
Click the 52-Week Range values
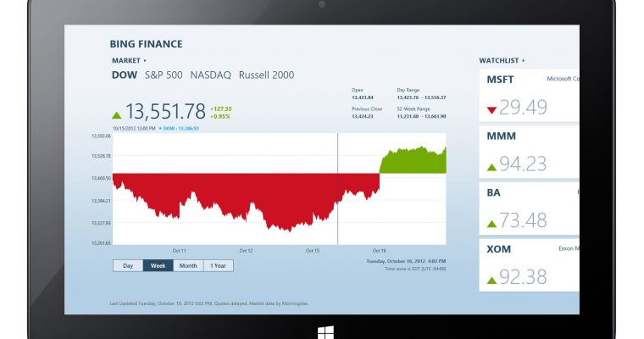click(421, 116)
